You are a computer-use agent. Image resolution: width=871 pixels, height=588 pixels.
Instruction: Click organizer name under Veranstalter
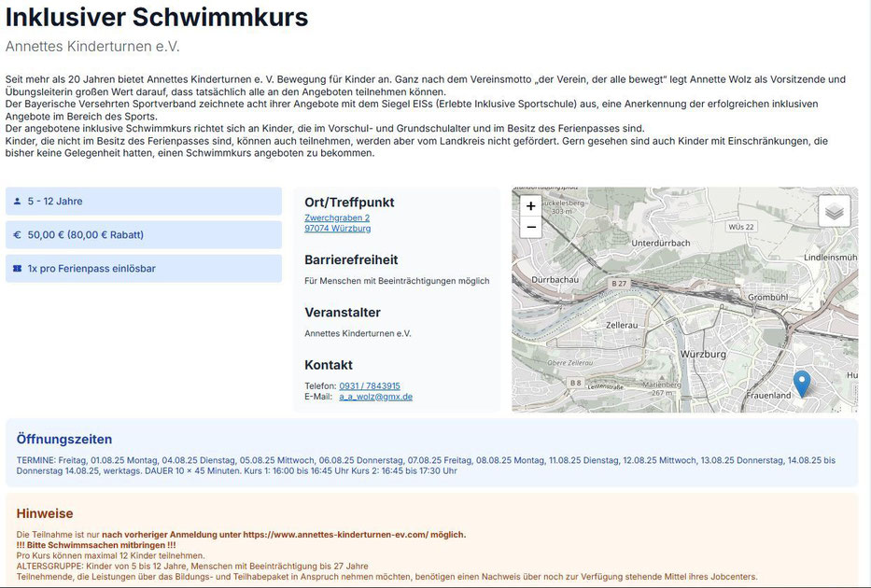click(358, 334)
